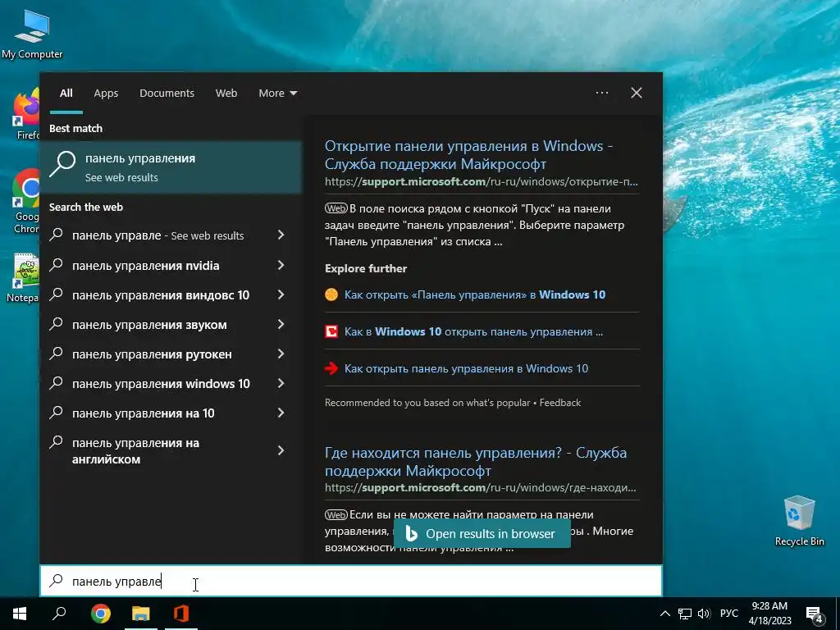
Task: Select the All search tab
Action: (x=66, y=94)
